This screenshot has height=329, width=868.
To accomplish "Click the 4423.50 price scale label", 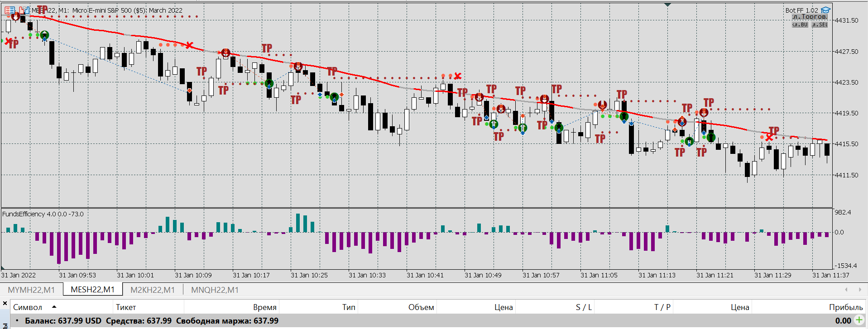I will coord(846,82).
